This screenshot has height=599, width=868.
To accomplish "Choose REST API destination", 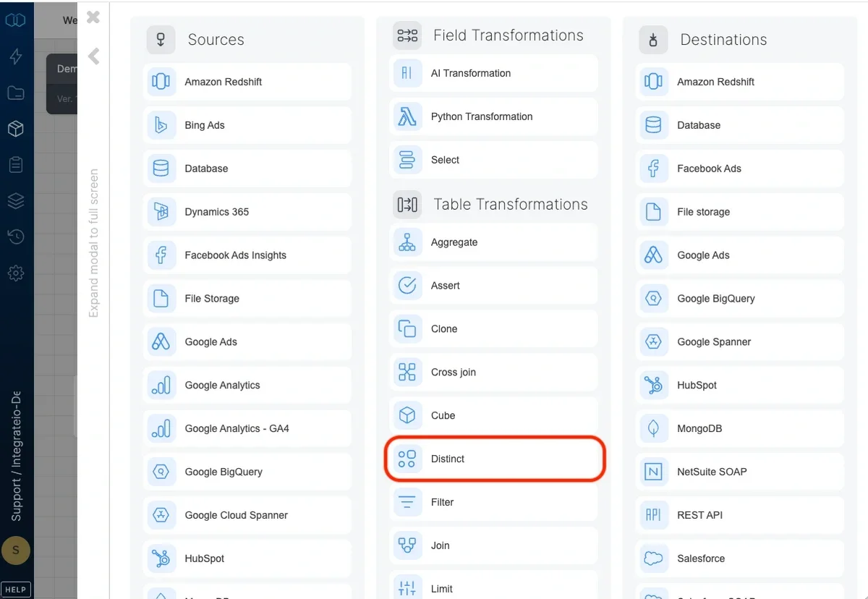I will click(x=740, y=516).
